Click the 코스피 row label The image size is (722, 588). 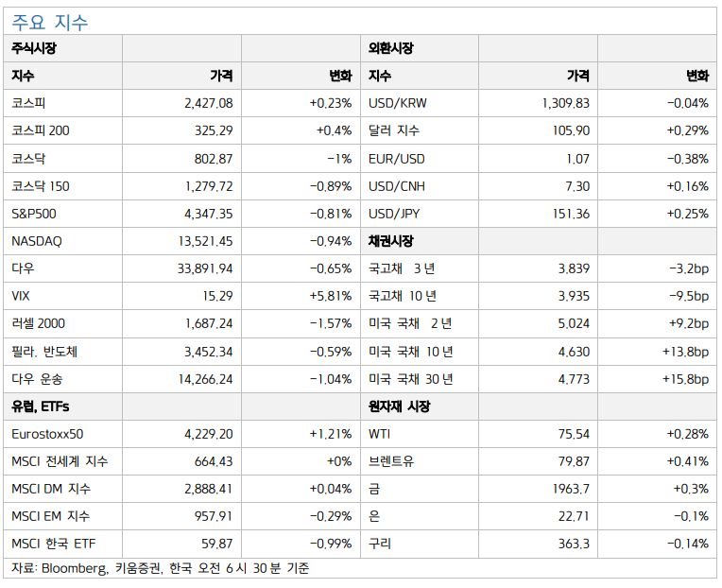tap(28, 103)
